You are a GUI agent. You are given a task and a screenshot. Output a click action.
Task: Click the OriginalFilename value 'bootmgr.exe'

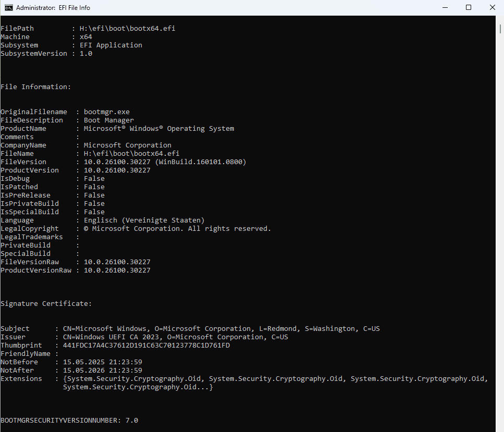tap(107, 112)
